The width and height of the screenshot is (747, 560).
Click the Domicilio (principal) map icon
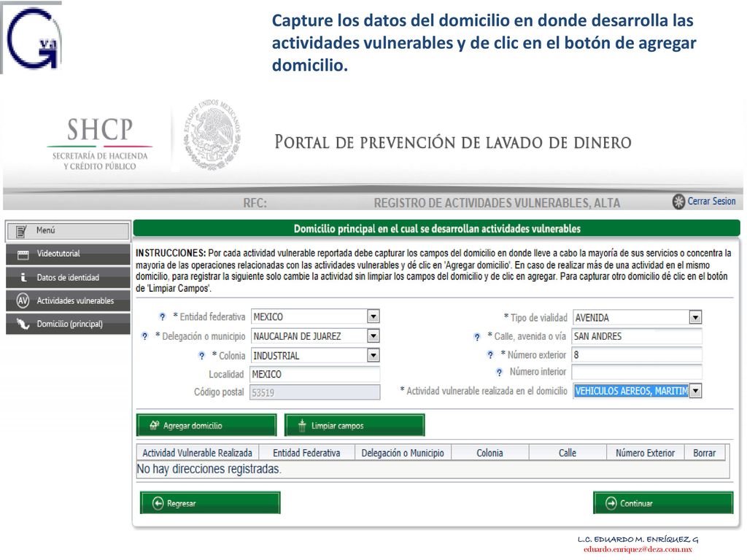23,324
